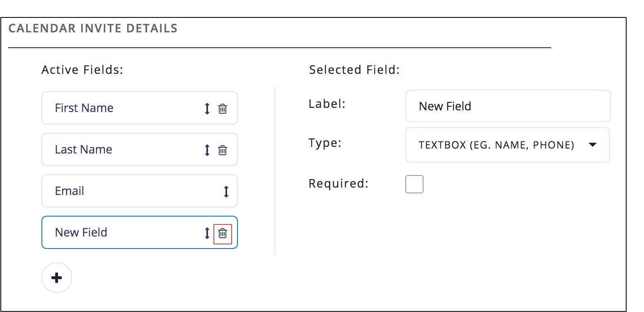The image size is (644, 312).
Task: Click the New Field reorder arrow
Action: (x=207, y=233)
